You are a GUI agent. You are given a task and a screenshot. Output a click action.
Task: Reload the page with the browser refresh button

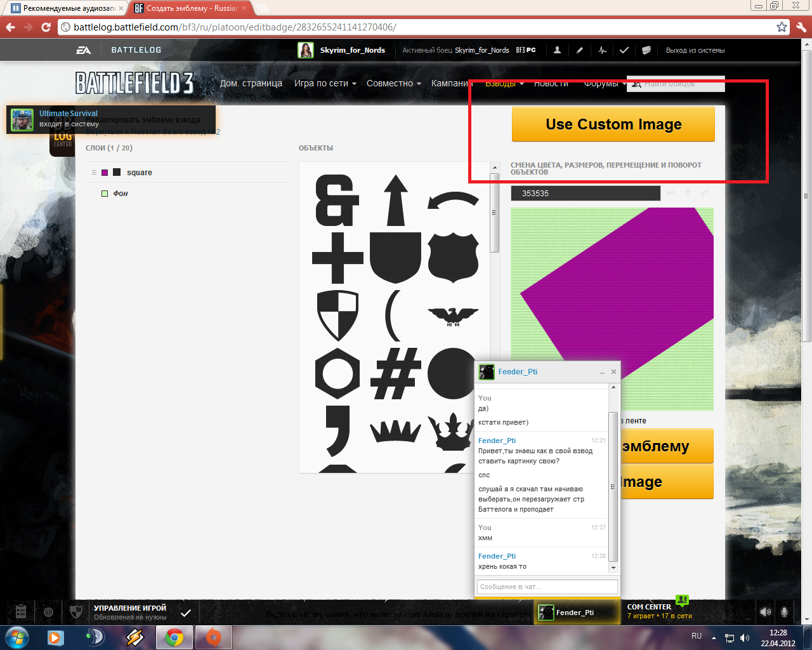tap(46, 27)
